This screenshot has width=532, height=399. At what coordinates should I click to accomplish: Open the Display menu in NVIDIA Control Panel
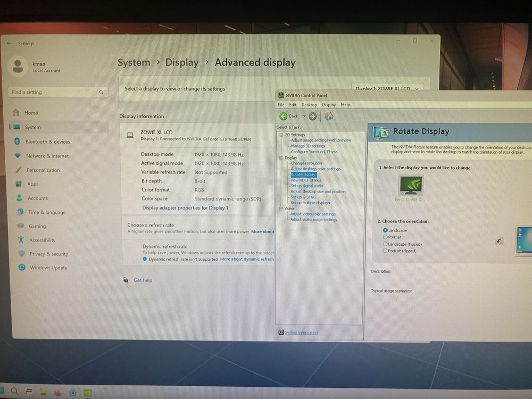(329, 104)
